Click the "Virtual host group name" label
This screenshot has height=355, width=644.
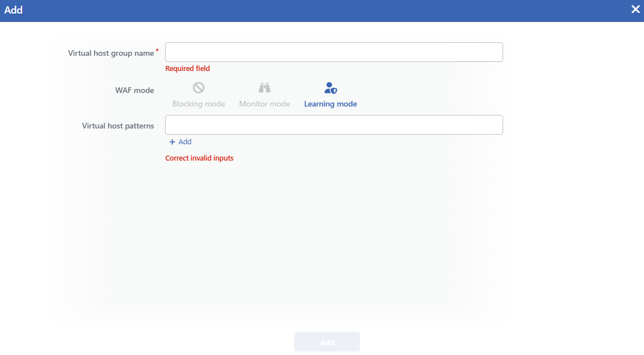(111, 53)
